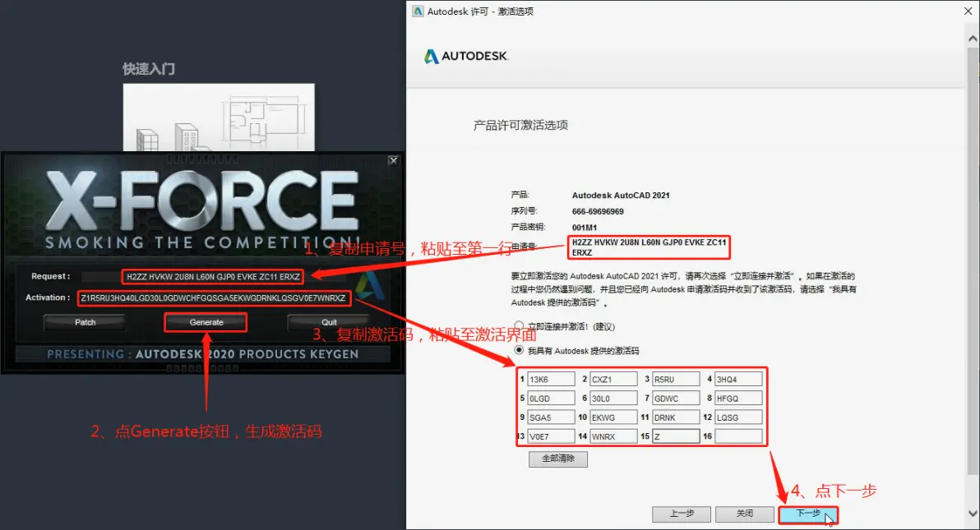This screenshot has width=980, height=530.
Task: Click activation code box 15 containing Z
Action: 677,436
